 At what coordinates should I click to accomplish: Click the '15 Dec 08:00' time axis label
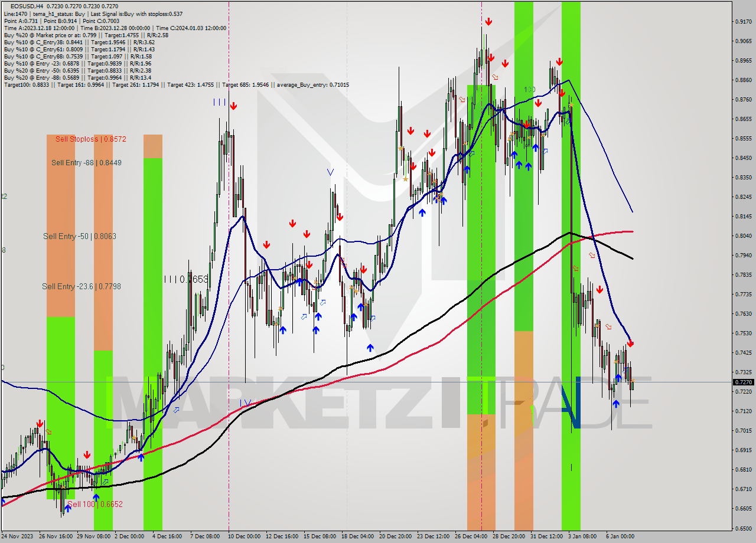coord(319,537)
